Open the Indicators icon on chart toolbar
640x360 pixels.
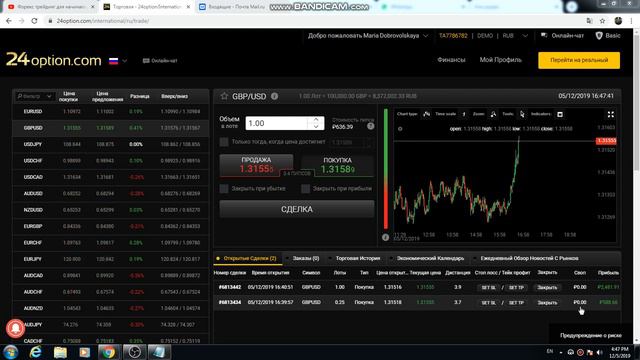(560, 114)
